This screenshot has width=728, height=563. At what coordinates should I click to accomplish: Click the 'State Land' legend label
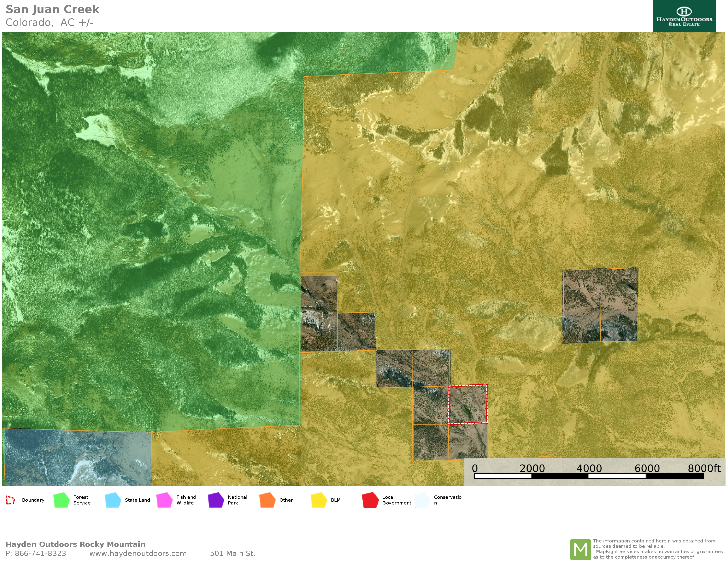tap(137, 500)
